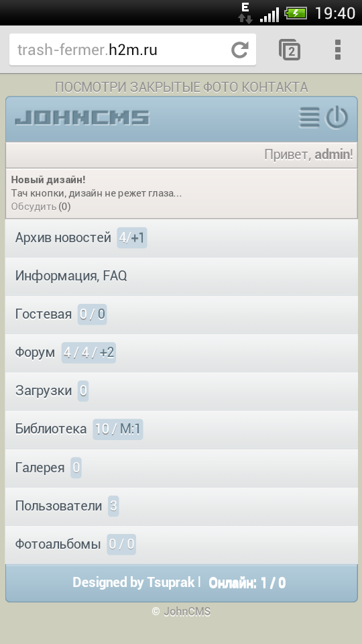Image resolution: width=362 pixels, height=644 pixels.
Task: Open the Обсудить discussion link
Action: 34,207
